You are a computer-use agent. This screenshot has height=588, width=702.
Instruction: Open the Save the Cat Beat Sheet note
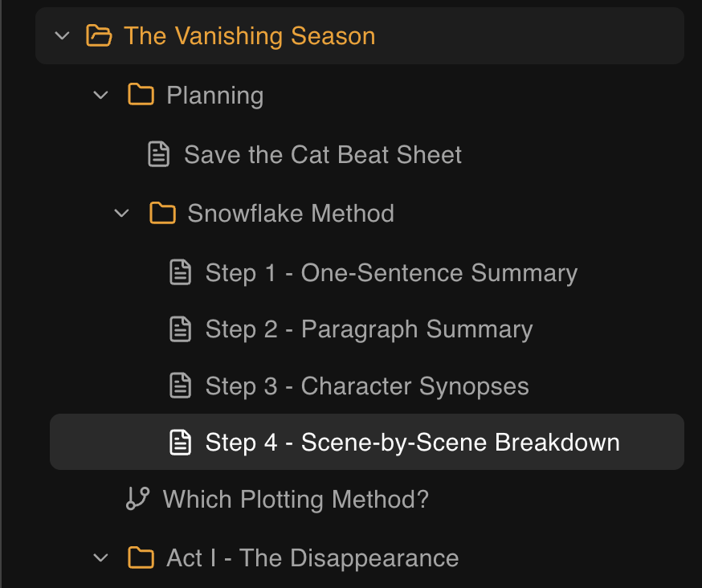point(323,154)
